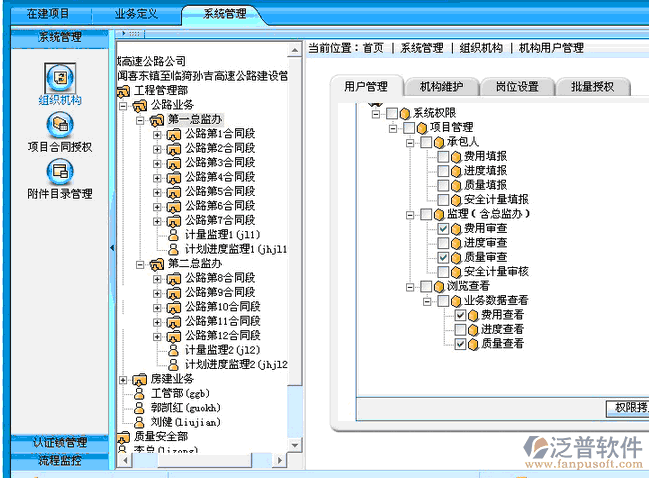Screen dimensions: 653x480
Task: Check the 进度查看 checkbox
Action: pyautogui.click(x=460, y=330)
